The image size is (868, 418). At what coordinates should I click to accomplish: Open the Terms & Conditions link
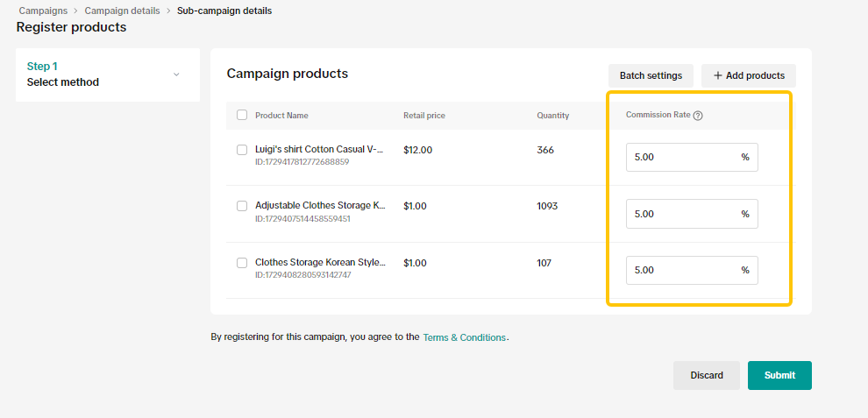[x=464, y=337]
